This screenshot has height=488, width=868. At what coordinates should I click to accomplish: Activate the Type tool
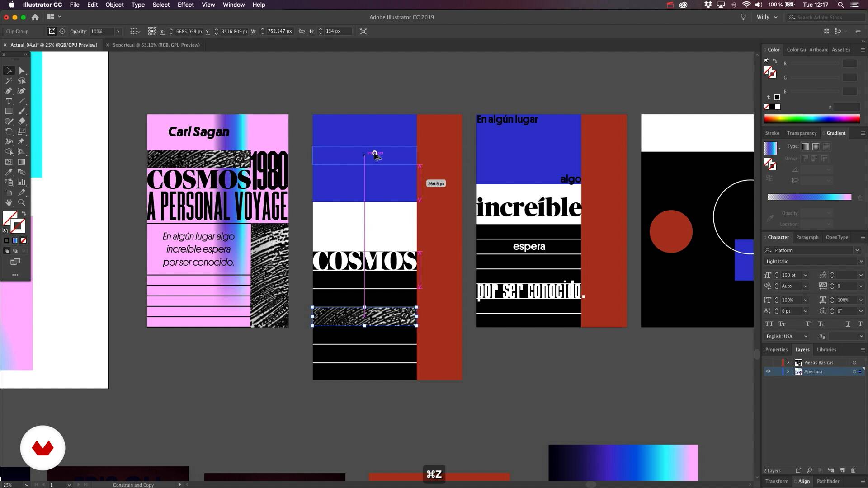9,101
